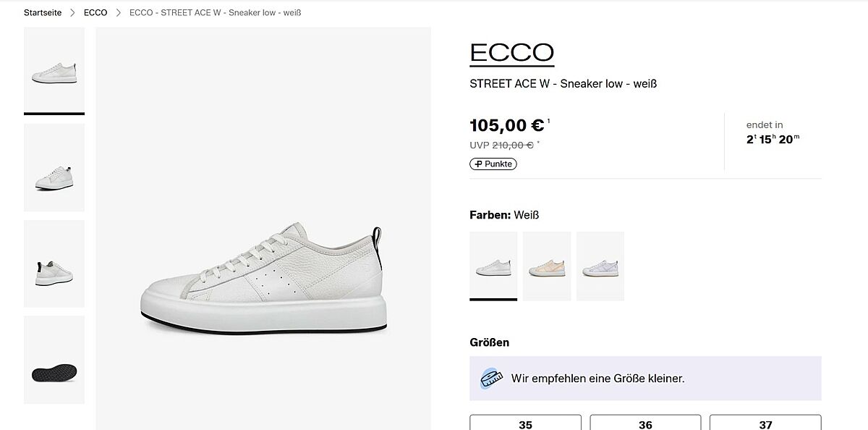Click the Punkte badge
The height and width of the screenshot is (430, 868).
493,164
